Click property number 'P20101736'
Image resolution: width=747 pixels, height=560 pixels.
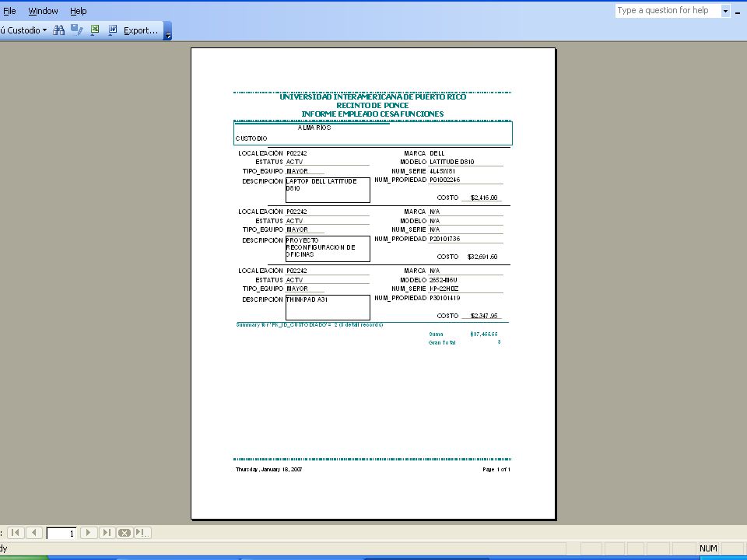pos(444,239)
